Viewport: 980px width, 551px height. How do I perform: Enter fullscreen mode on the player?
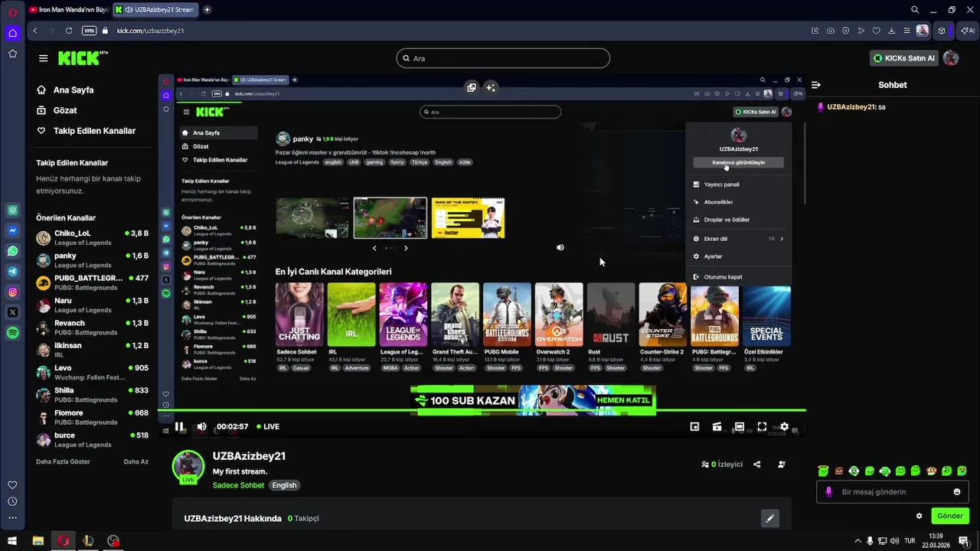pos(762,426)
